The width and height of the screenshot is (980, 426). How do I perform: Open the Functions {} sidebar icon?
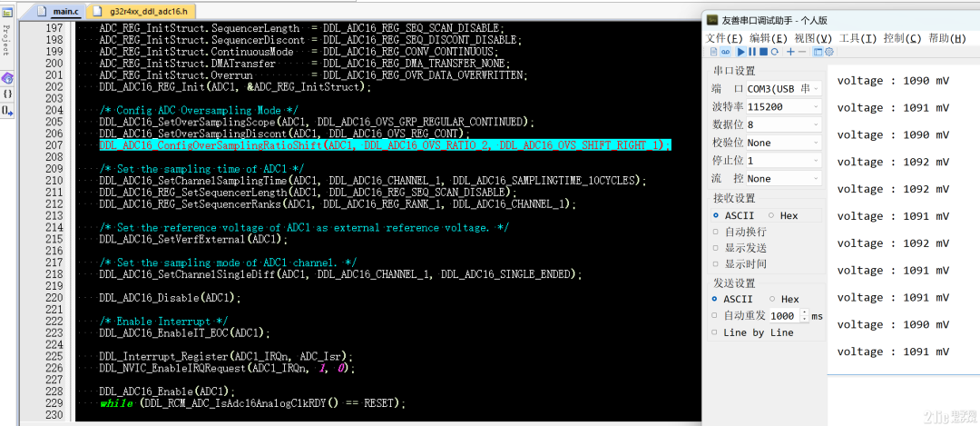tap(7, 94)
